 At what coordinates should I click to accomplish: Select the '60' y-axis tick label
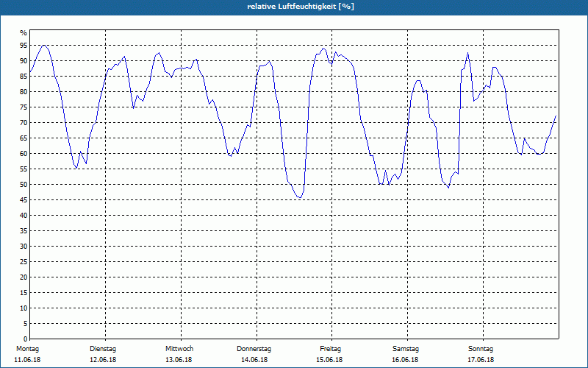tap(24, 154)
